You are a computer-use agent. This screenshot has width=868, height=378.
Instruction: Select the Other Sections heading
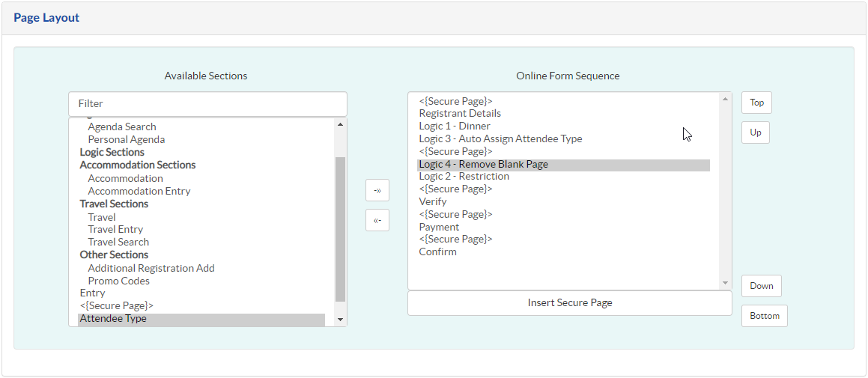point(114,254)
